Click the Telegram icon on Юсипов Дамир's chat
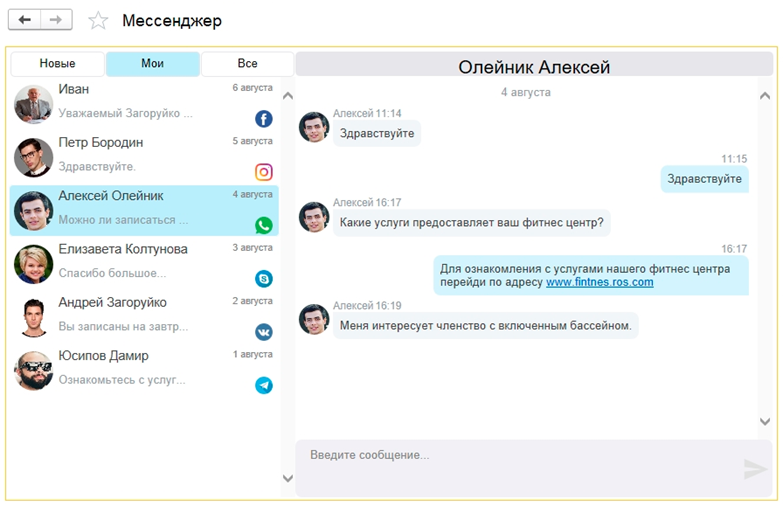The width and height of the screenshot is (783, 506). click(264, 385)
